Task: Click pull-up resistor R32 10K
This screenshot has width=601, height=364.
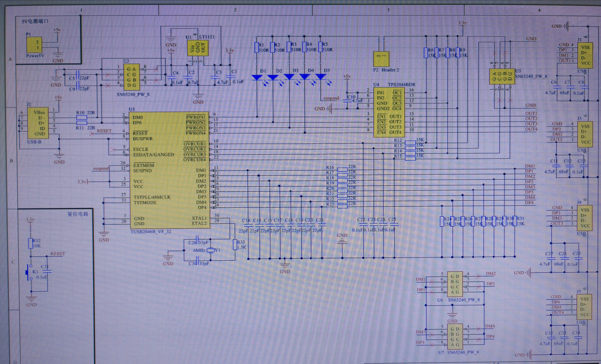Action: point(30,243)
